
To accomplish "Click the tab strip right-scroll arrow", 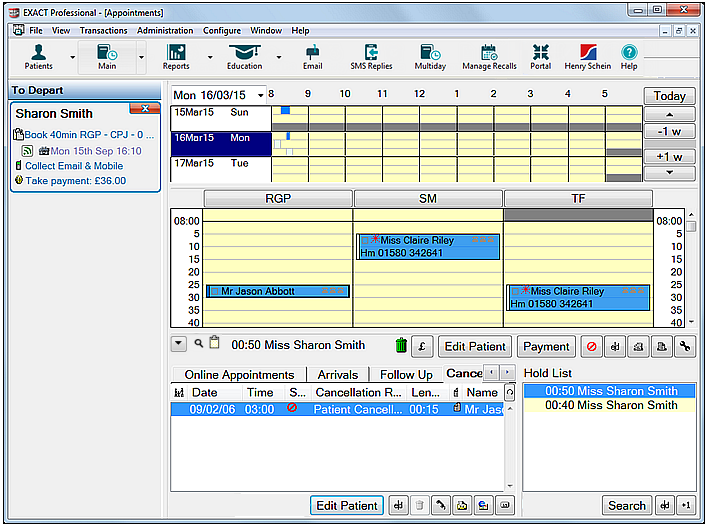I will [507, 372].
